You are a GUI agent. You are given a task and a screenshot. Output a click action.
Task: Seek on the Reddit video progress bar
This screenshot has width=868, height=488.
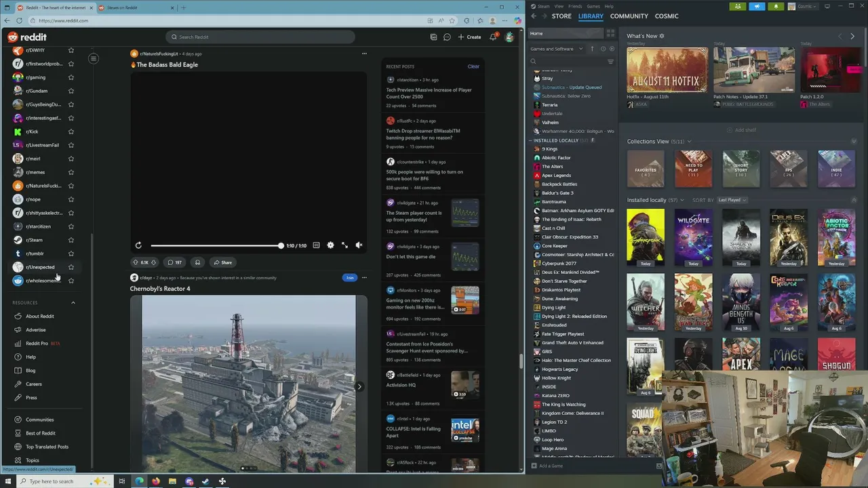[x=216, y=245]
